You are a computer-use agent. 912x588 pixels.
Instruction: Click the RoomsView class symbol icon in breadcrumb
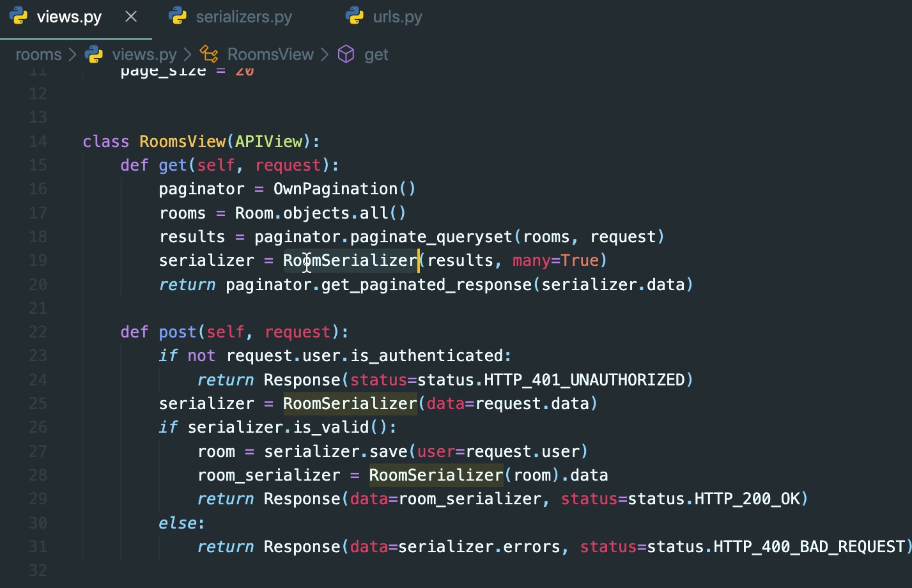(x=208, y=54)
